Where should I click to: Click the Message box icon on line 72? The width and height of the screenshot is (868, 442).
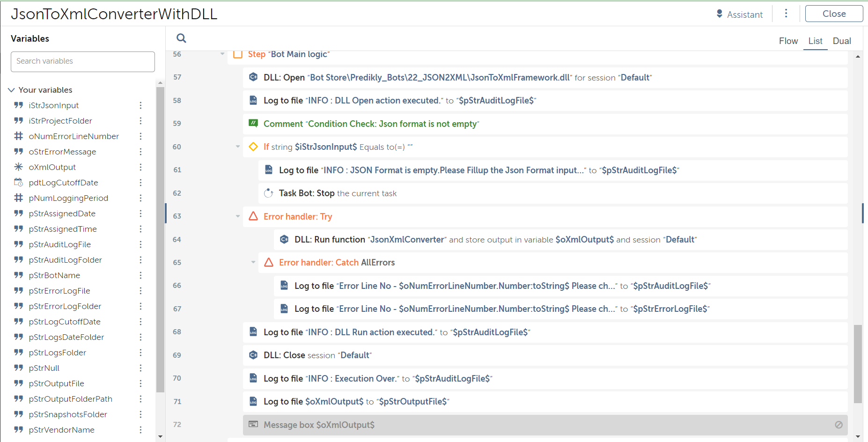click(x=253, y=424)
